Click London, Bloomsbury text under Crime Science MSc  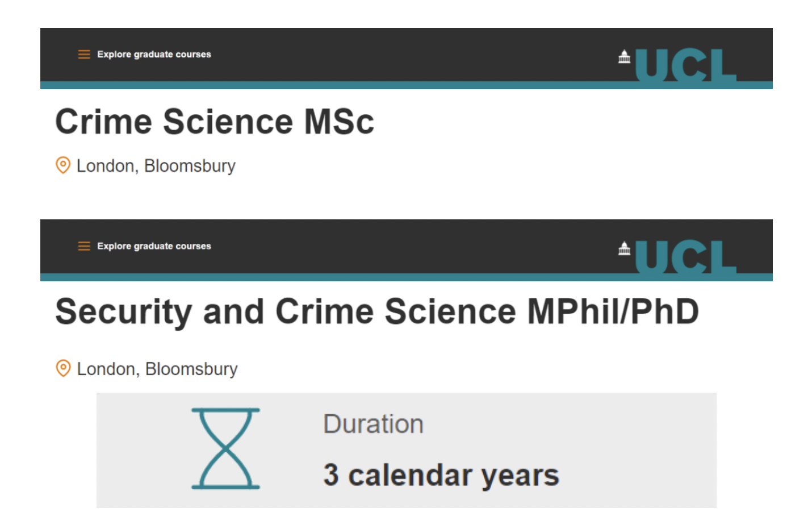click(156, 166)
